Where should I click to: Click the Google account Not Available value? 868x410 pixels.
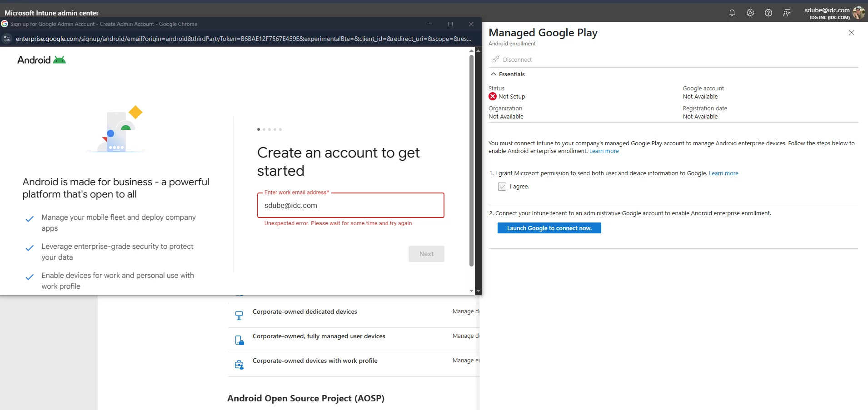coord(700,97)
